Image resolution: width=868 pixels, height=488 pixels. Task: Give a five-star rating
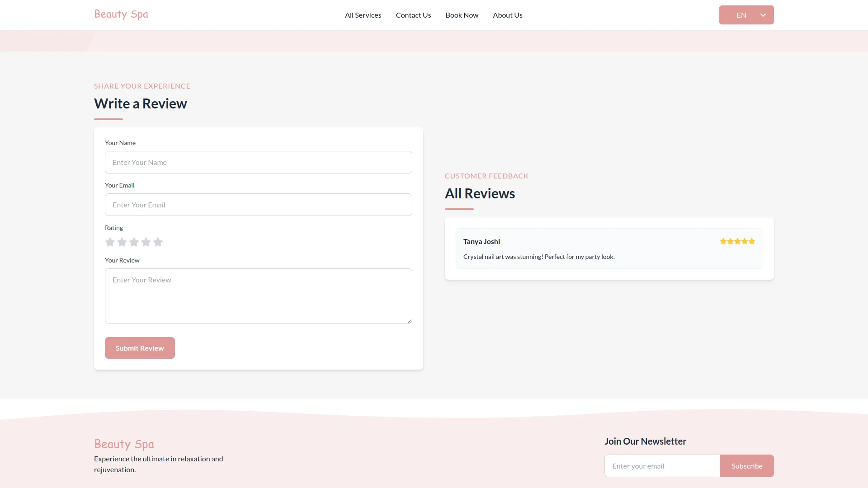tap(158, 242)
